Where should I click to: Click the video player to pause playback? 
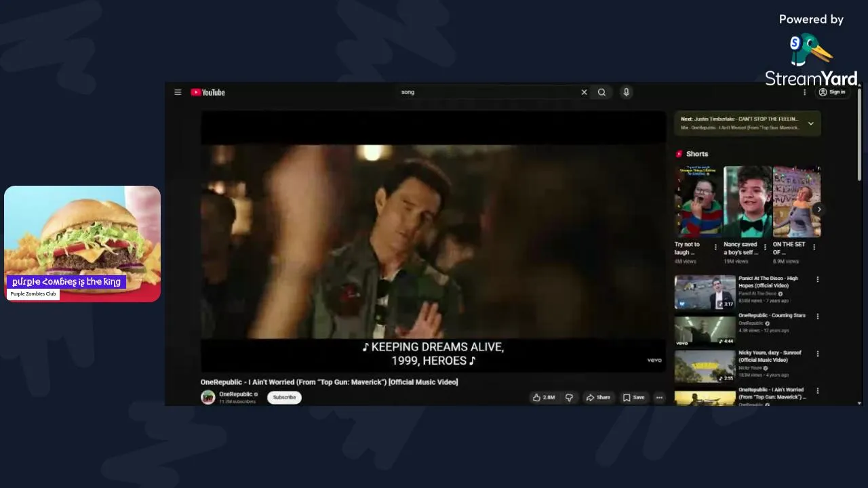pos(433,241)
